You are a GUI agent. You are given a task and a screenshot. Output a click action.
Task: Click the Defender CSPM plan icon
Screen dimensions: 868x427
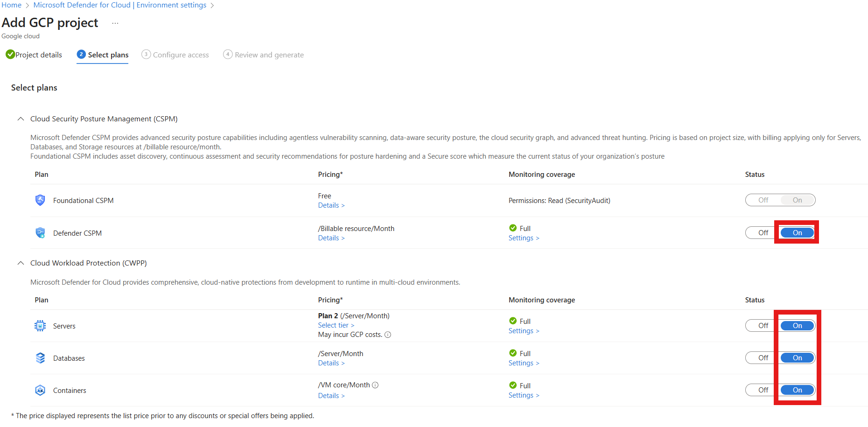coord(40,233)
